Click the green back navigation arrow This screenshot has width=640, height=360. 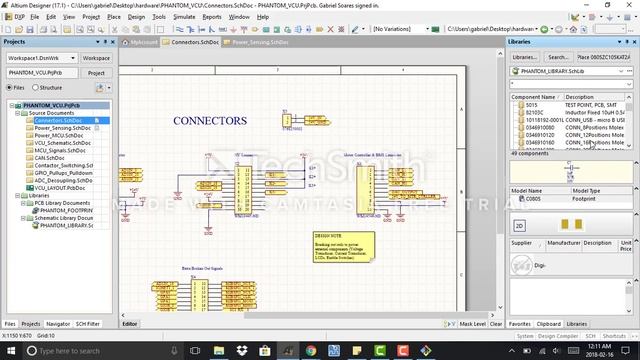tap(544, 29)
